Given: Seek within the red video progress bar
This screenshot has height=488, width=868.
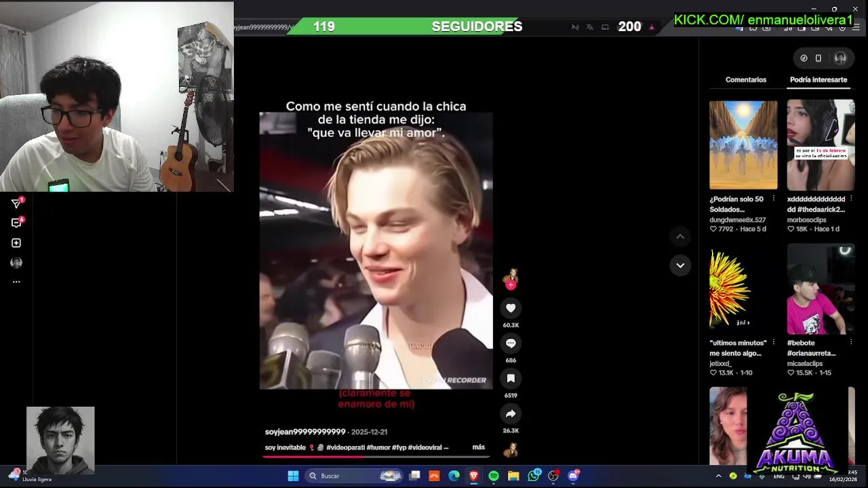Looking at the screenshot, I should pyautogui.click(x=376, y=456).
